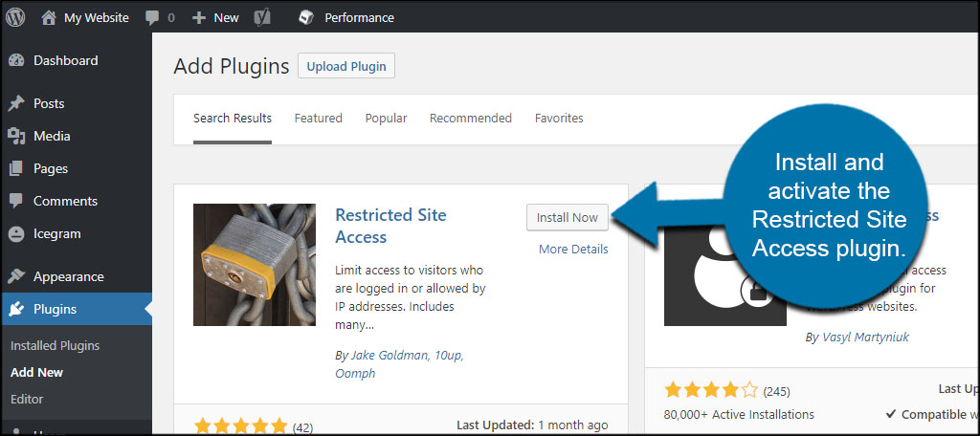Click the Yoast SEO icon in admin bar
Screen dimensions: 980x436
pyautogui.click(x=260, y=17)
